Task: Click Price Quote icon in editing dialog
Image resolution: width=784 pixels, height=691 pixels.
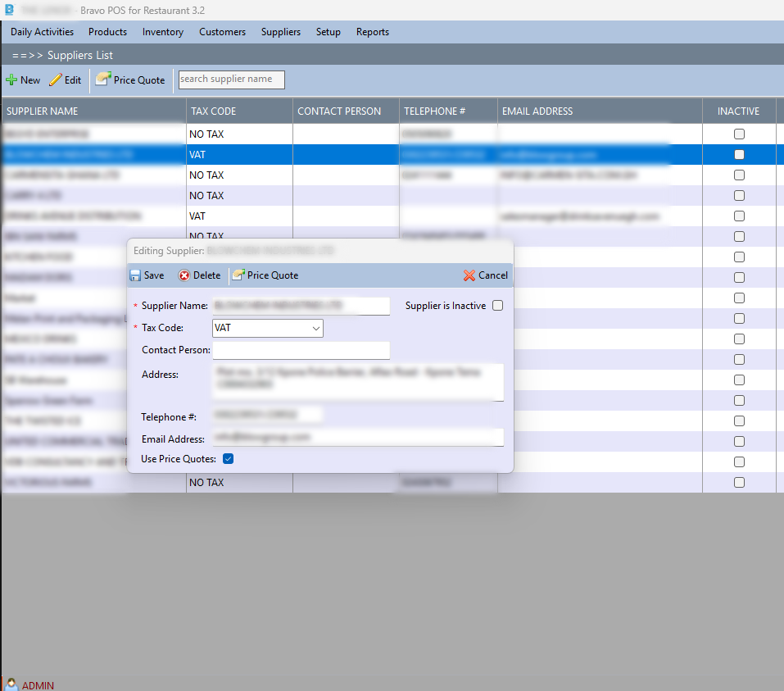Action: [238, 275]
